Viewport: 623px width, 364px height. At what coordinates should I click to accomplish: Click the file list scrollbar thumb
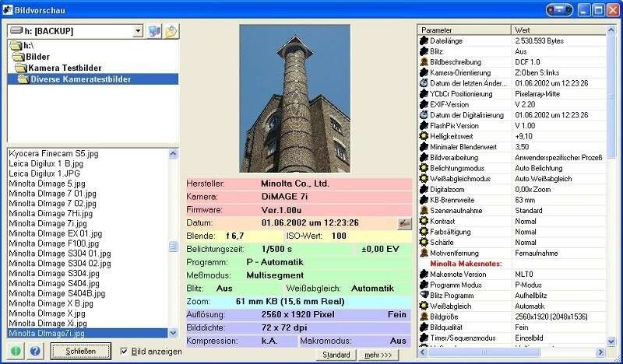coord(173,247)
